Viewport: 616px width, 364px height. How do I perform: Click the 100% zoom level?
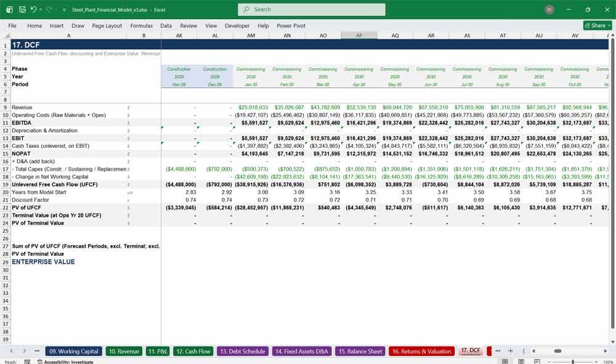pyautogui.click(x=608, y=362)
